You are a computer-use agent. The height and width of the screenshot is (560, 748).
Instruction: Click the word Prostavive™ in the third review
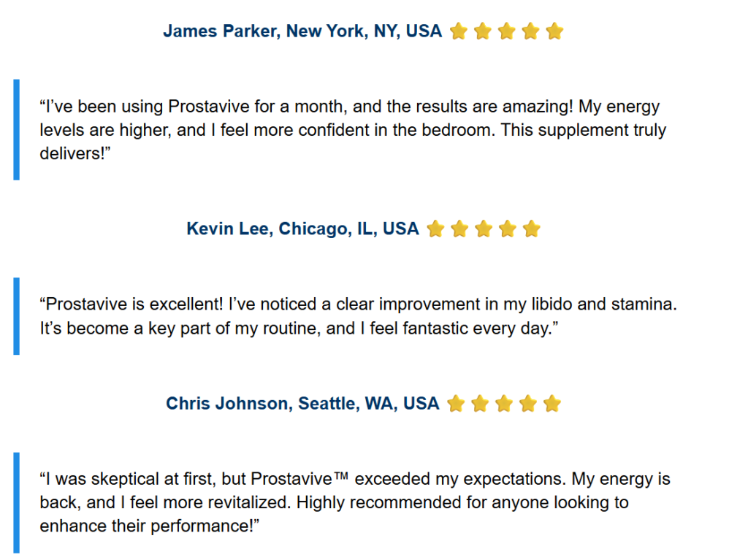coord(299,478)
